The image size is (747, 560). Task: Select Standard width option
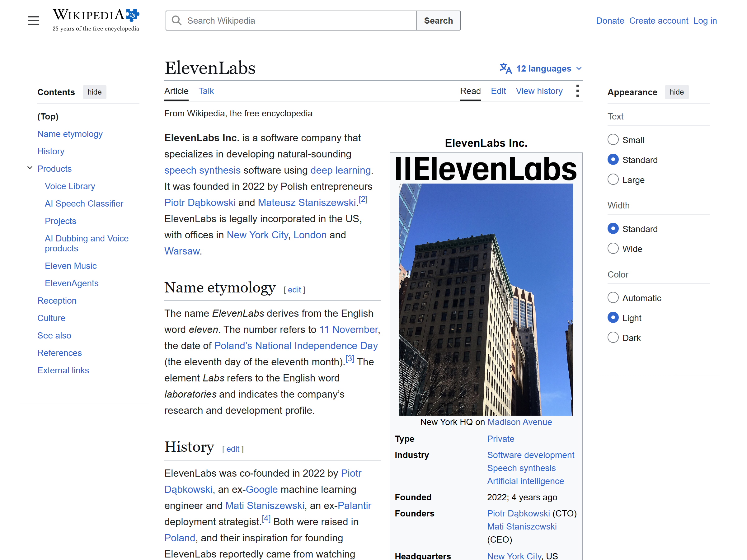tap(613, 229)
